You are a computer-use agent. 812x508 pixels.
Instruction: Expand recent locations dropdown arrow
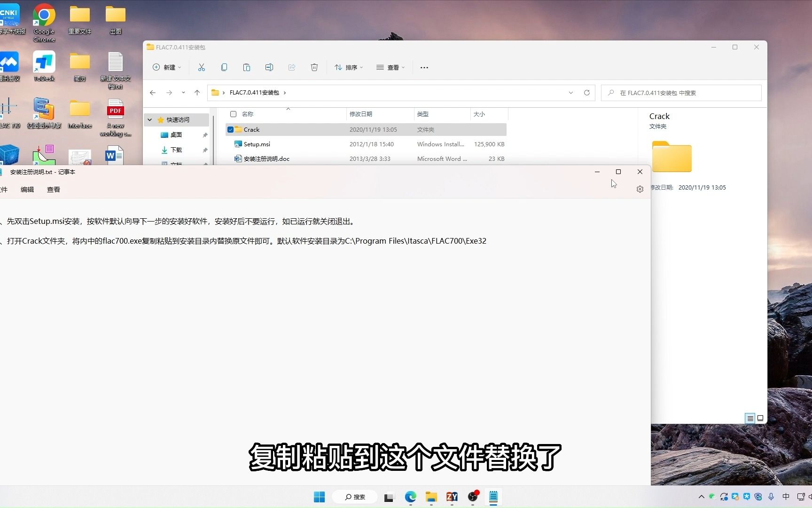[x=183, y=93]
